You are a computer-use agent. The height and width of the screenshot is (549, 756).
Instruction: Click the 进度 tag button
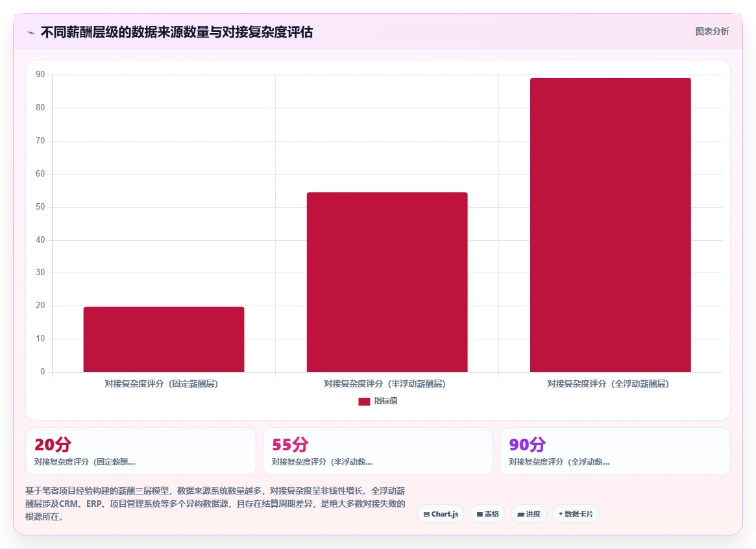(x=528, y=514)
